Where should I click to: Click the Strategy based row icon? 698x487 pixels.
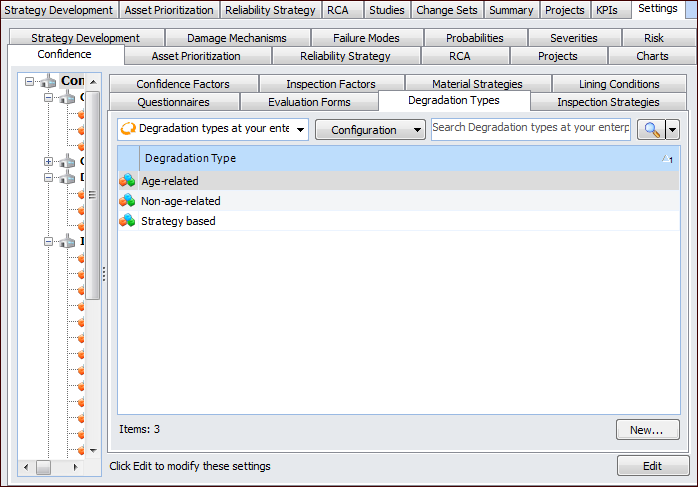[x=127, y=221]
